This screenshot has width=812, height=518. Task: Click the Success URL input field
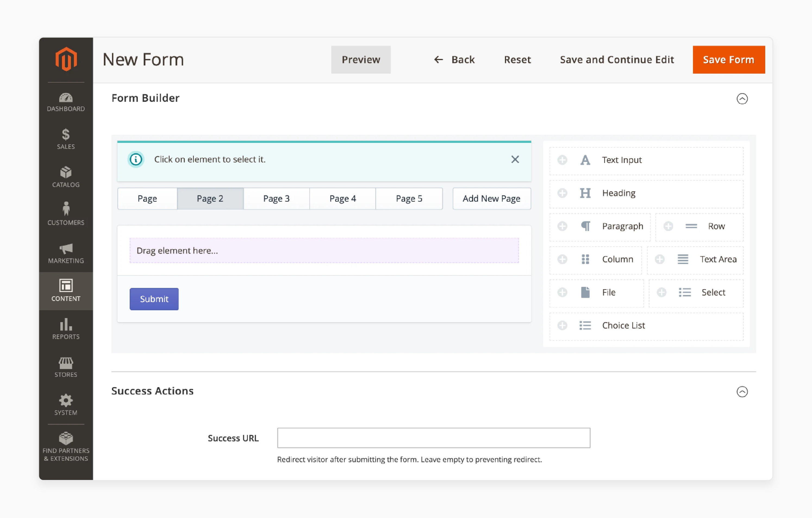tap(434, 438)
